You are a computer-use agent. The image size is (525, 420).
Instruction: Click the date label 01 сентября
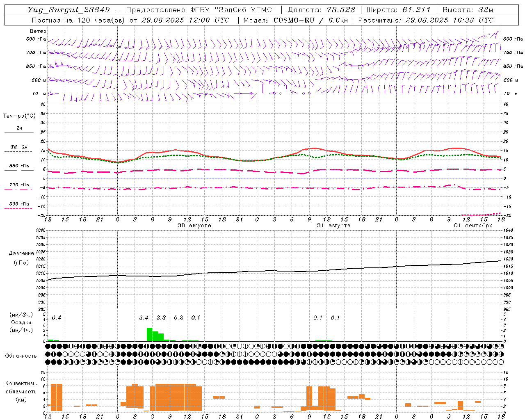pos(473,226)
